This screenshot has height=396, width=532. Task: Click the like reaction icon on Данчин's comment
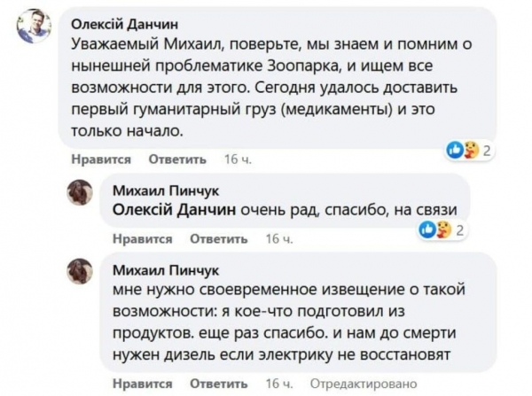point(454,151)
